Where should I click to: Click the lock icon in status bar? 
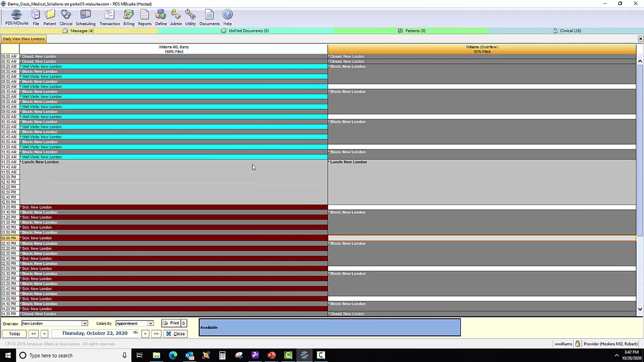point(577,343)
